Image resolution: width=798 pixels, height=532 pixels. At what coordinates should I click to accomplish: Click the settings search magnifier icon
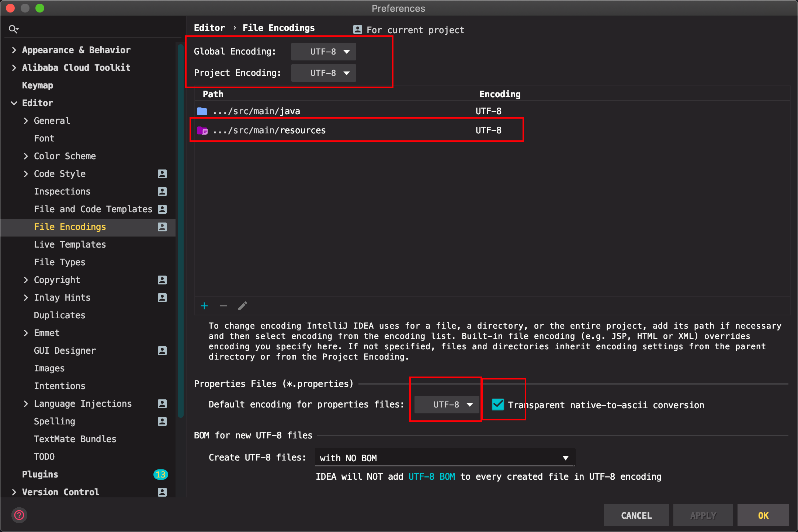click(14, 29)
